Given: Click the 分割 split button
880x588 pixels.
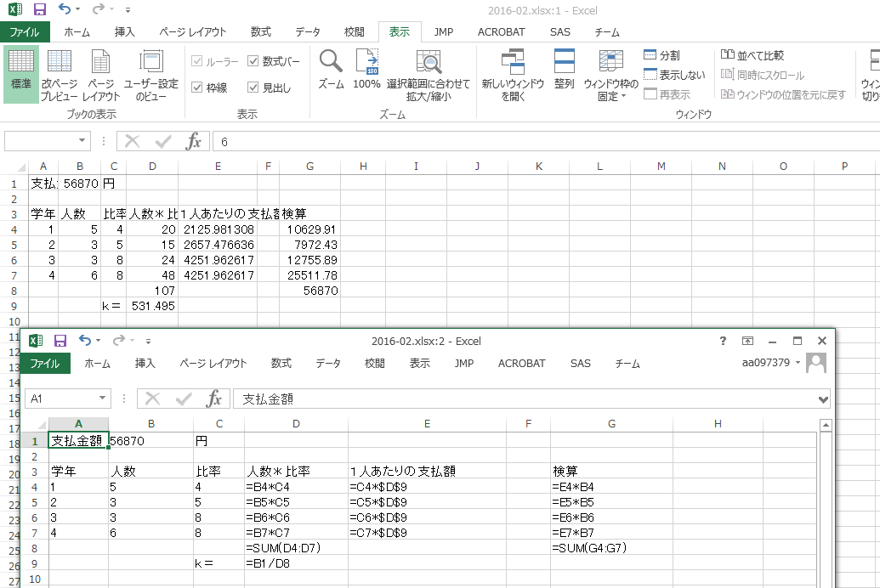Looking at the screenshot, I should point(661,55).
